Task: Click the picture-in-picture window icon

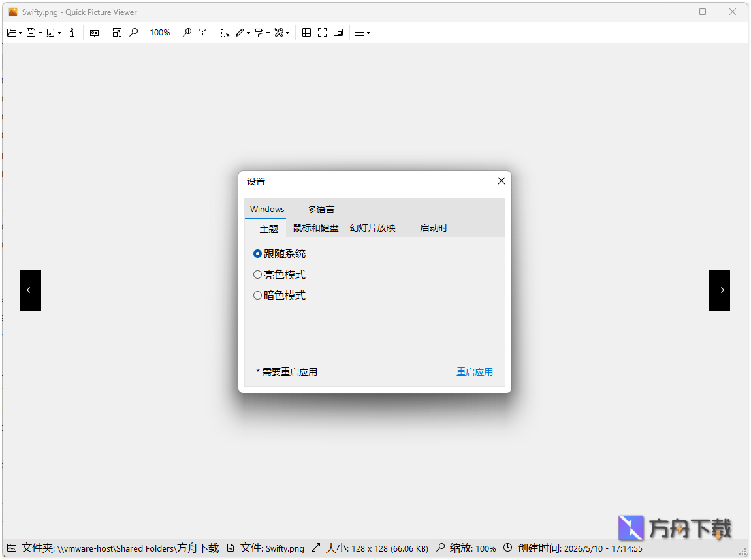Action: pyautogui.click(x=338, y=33)
